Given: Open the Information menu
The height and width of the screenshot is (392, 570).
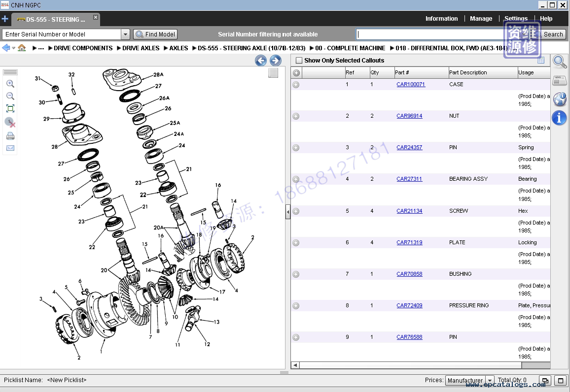Looking at the screenshot, I should [x=441, y=19].
